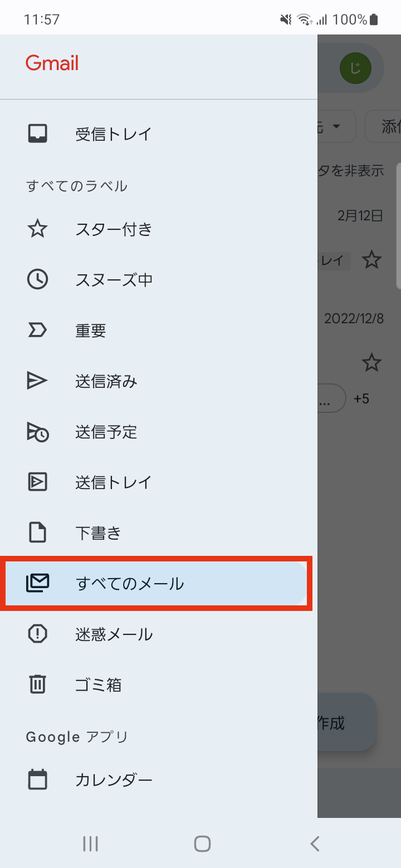Star the email dated 2022/12/8

(x=371, y=363)
